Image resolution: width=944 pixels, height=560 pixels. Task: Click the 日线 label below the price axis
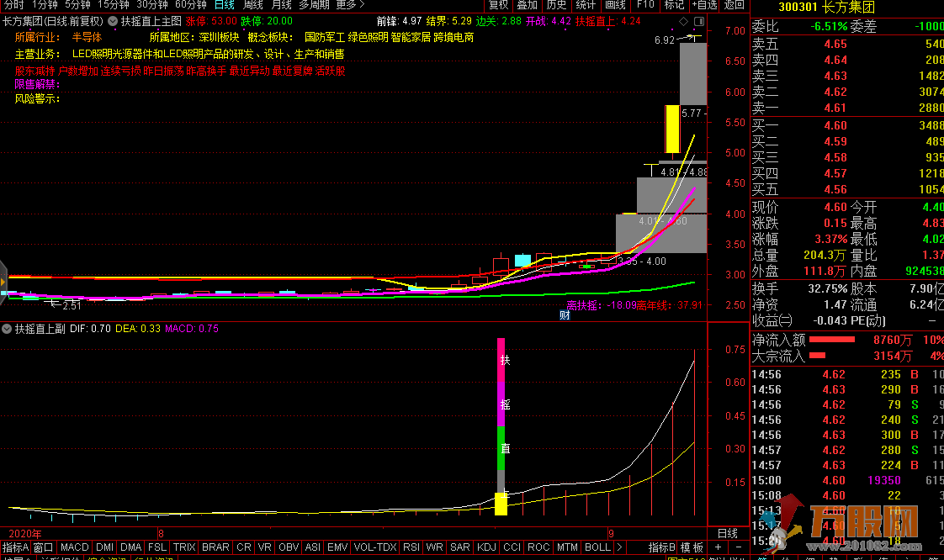(x=727, y=533)
